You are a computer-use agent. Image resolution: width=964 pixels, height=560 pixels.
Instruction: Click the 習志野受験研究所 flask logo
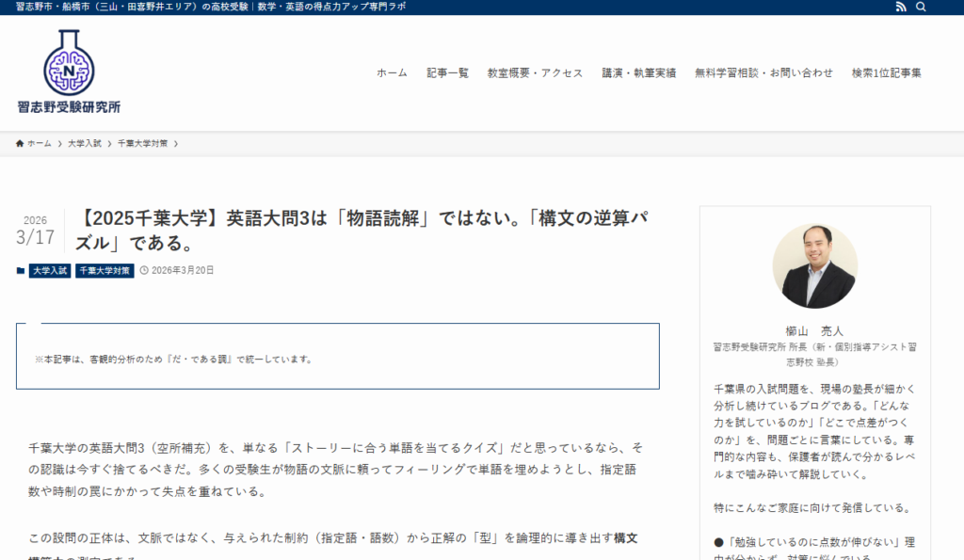69,62
